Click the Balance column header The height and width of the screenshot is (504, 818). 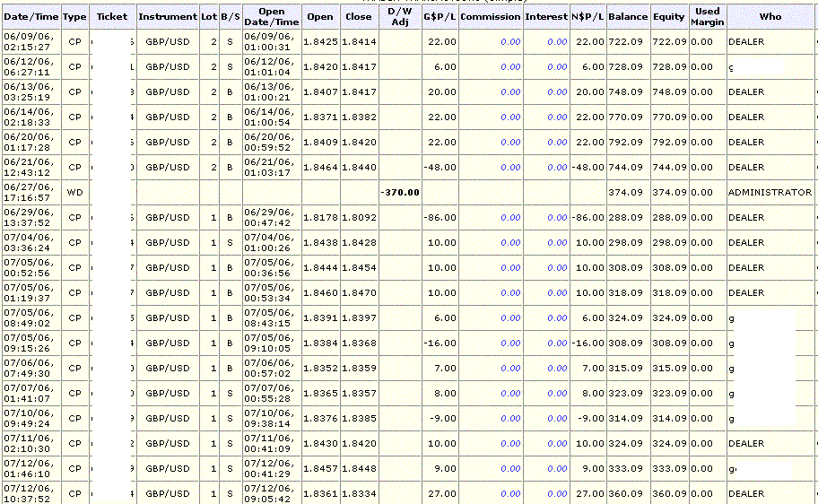(x=628, y=16)
